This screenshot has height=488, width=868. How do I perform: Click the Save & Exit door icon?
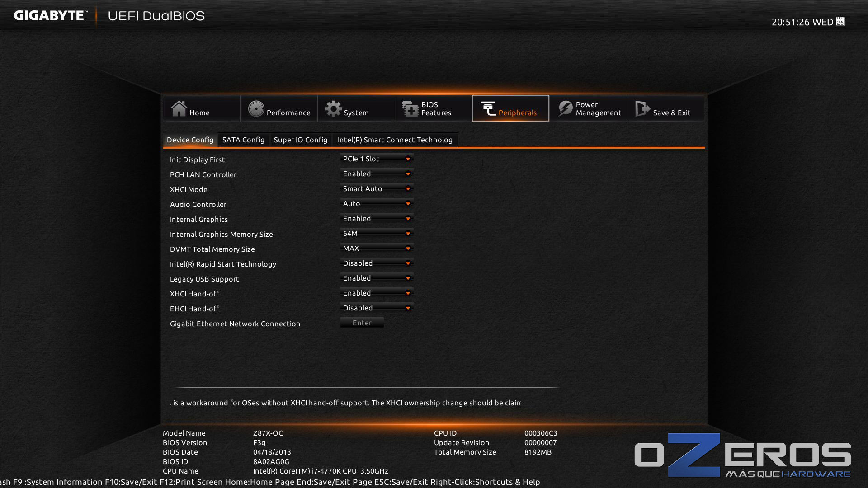[x=642, y=108]
